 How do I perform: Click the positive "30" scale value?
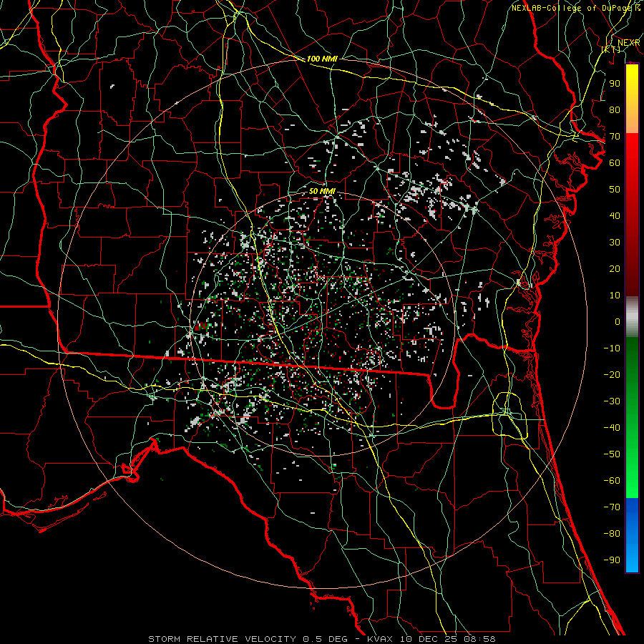click(x=615, y=243)
